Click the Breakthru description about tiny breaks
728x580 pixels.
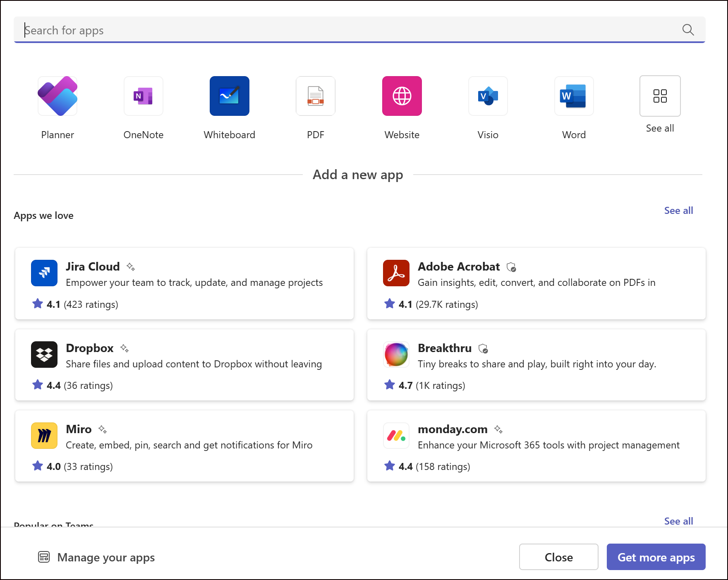coord(537,364)
